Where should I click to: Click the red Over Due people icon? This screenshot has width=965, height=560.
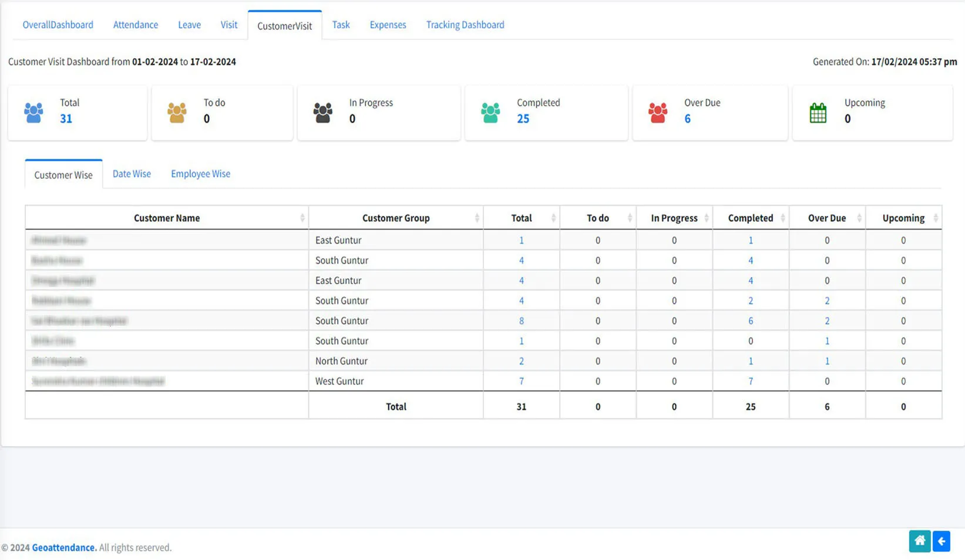(x=658, y=113)
